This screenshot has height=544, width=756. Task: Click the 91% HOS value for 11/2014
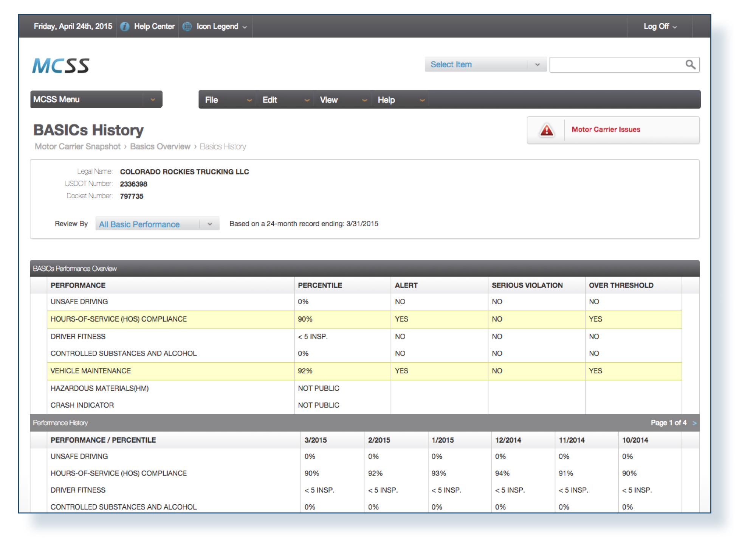566,474
